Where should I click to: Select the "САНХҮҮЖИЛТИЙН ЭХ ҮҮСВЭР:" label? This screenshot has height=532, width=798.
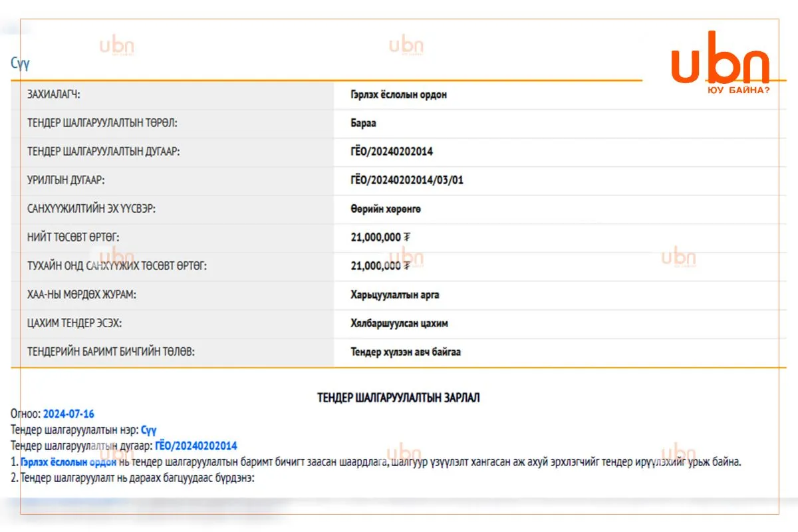pyautogui.click(x=91, y=209)
